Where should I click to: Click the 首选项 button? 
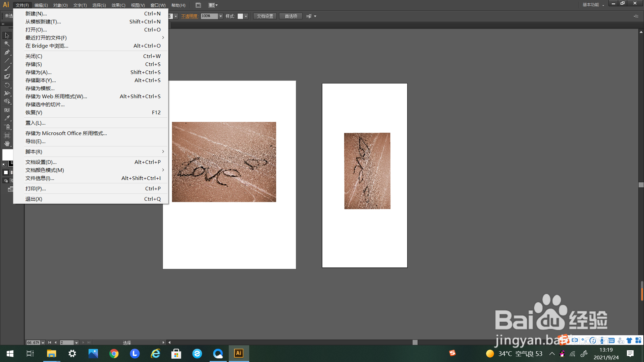coord(291,16)
